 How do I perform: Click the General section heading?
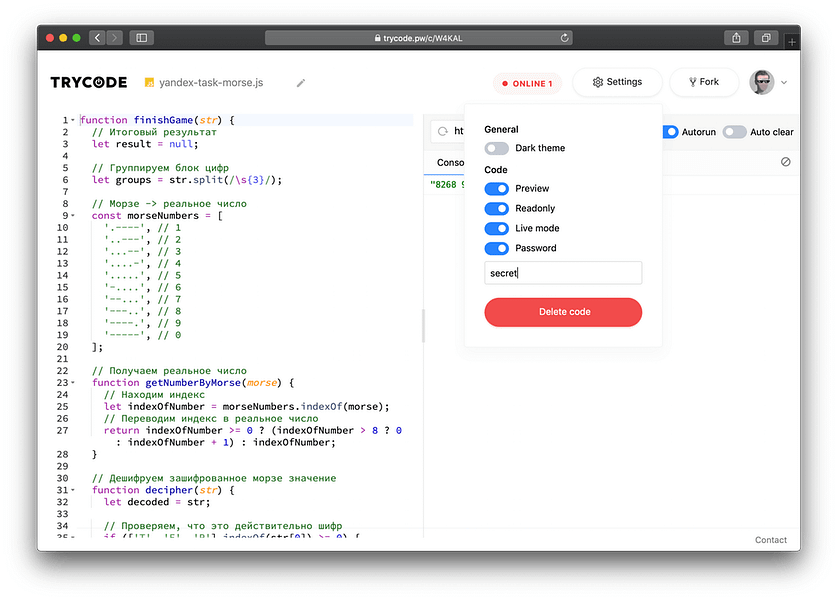(501, 129)
